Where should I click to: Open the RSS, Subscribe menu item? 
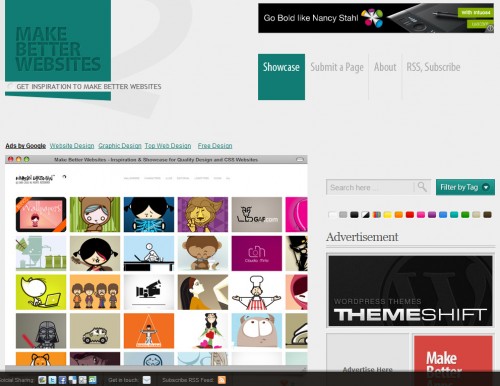433,67
